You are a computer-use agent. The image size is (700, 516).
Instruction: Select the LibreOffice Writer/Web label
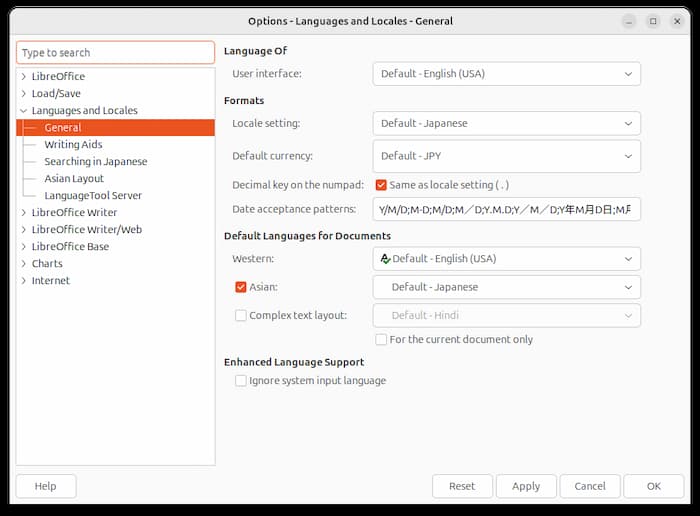87,229
